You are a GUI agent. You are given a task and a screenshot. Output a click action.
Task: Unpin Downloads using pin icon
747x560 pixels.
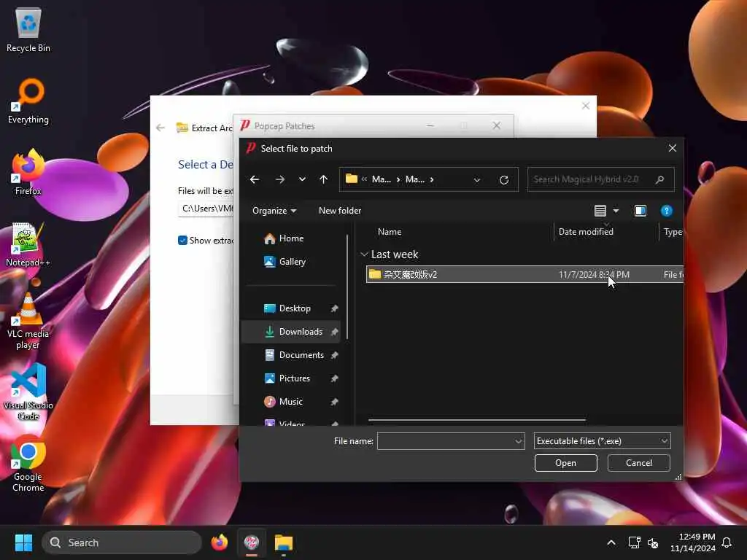pos(334,332)
